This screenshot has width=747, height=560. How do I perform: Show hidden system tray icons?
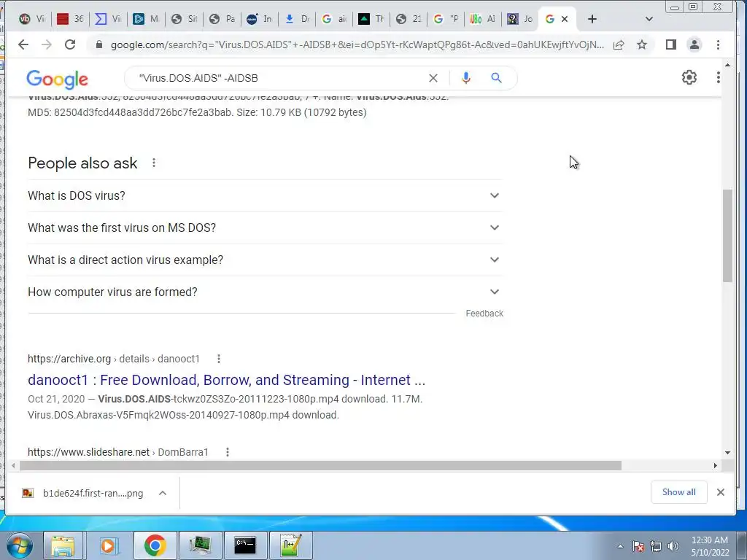(x=620, y=546)
